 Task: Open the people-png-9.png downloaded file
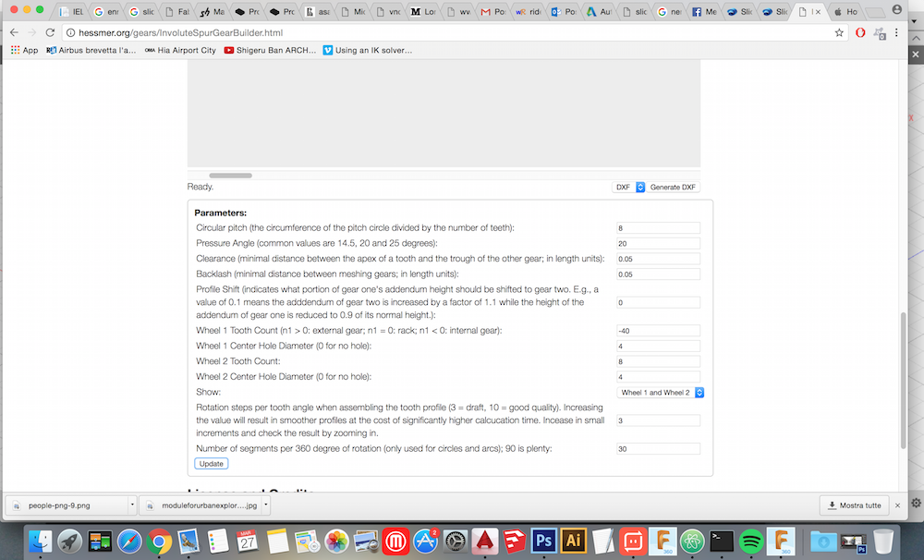(x=66, y=505)
